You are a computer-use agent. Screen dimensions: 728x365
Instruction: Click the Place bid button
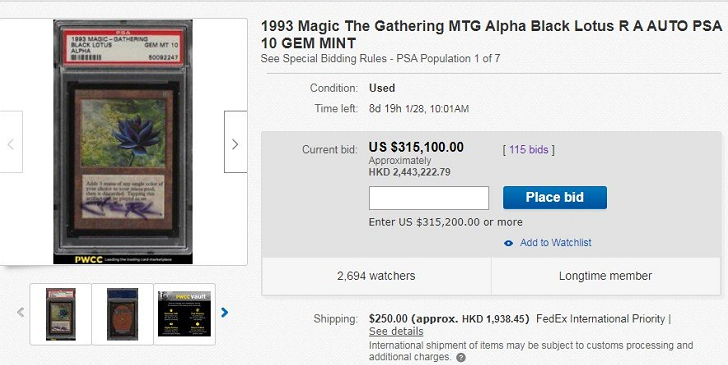[554, 197]
